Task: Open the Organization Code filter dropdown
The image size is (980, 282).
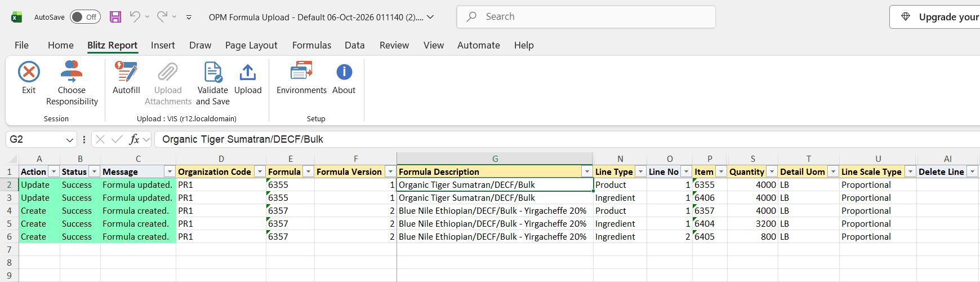Action: tap(260, 171)
